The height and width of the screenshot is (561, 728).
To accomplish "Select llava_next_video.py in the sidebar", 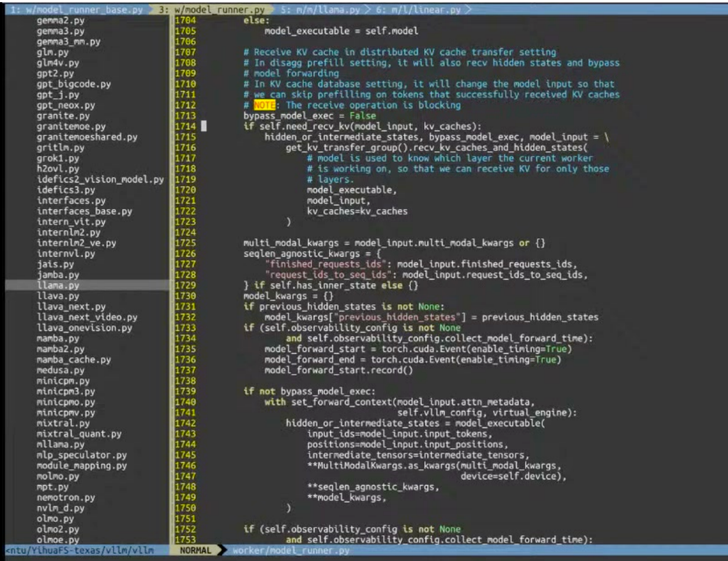I will pyautogui.click(x=87, y=317).
